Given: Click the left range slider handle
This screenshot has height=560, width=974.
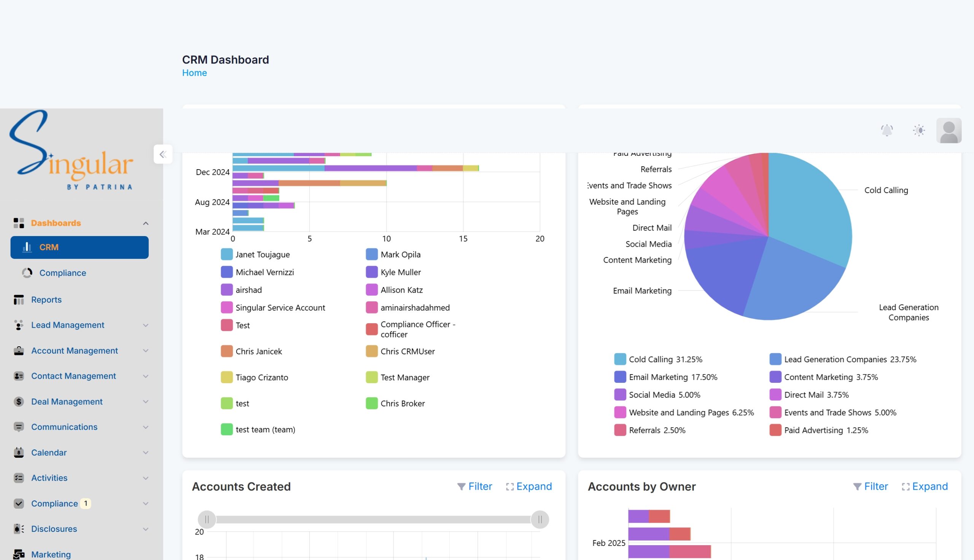Looking at the screenshot, I should click(x=207, y=520).
